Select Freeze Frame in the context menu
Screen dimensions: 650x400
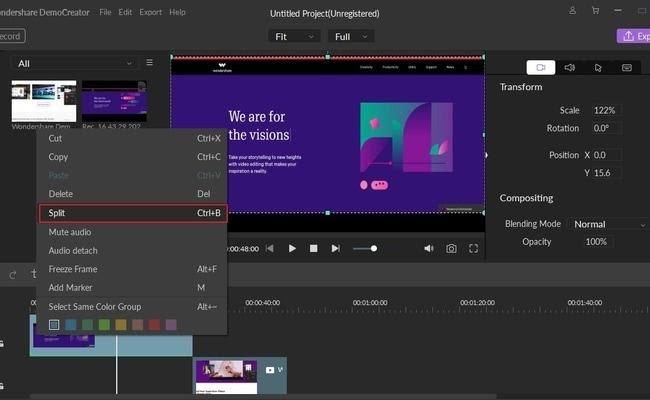coord(73,269)
